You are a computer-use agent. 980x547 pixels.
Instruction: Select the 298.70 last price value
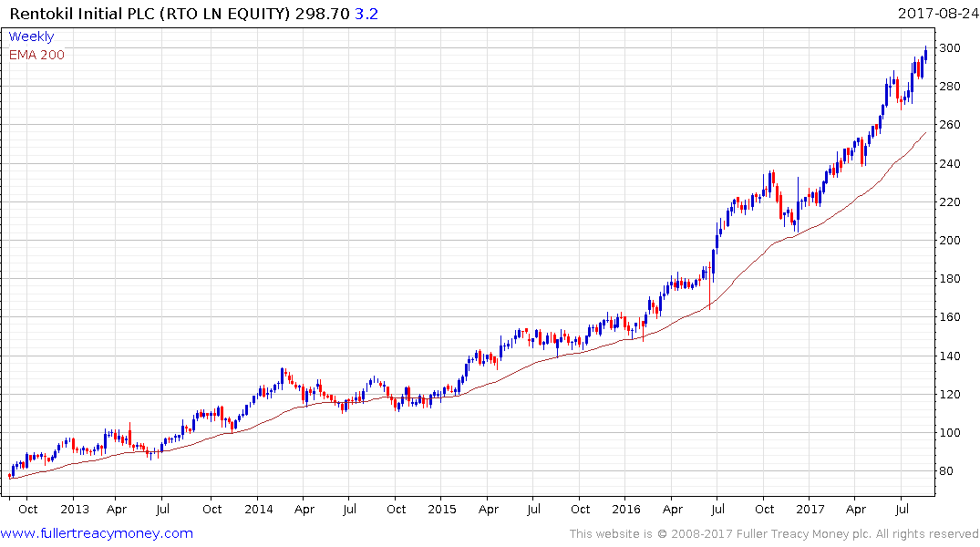pyautogui.click(x=323, y=14)
